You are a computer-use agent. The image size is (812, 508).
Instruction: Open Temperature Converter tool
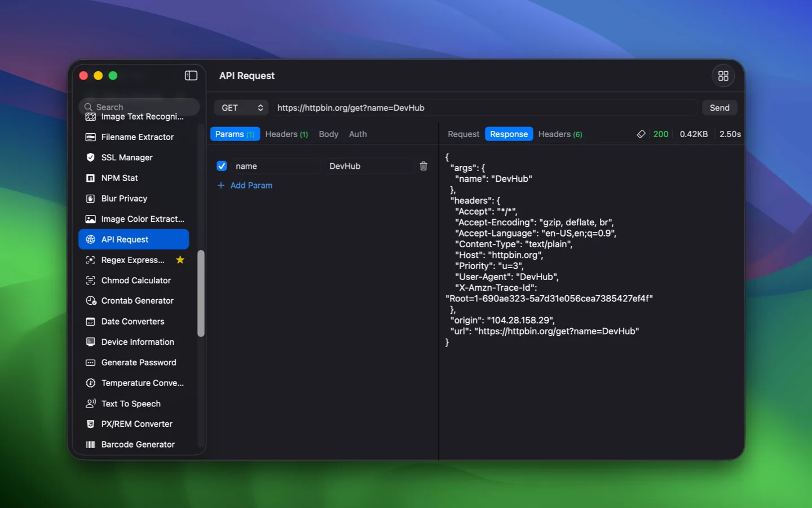coord(134,383)
